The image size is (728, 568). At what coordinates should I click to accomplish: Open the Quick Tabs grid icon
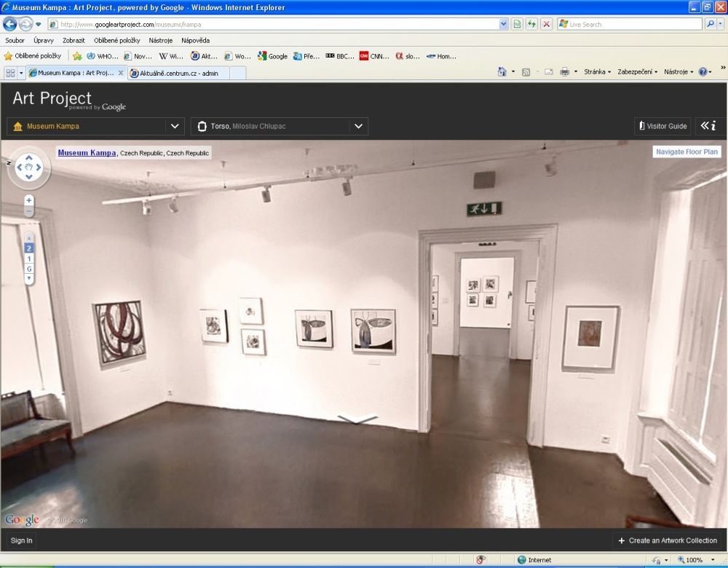[x=10, y=73]
